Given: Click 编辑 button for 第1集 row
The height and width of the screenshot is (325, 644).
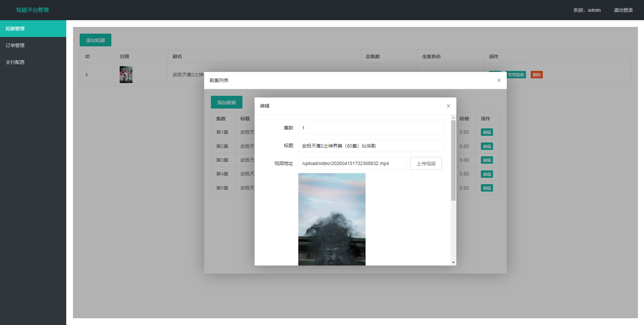Looking at the screenshot, I should click(x=487, y=132).
